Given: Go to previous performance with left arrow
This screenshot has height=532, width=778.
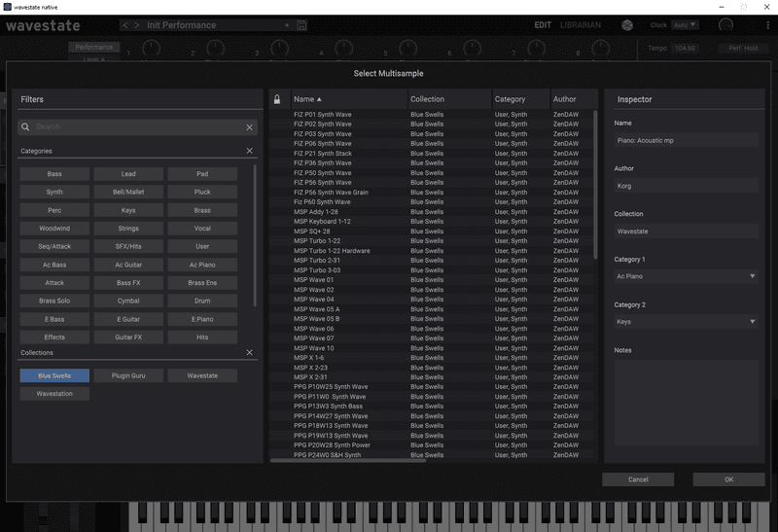Looking at the screenshot, I should pyautogui.click(x=125, y=25).
